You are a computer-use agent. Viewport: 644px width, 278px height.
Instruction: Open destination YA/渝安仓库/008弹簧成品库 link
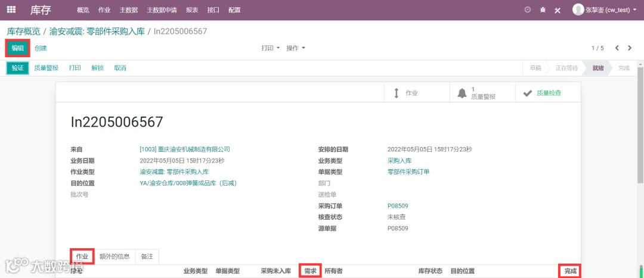(188, 183)
